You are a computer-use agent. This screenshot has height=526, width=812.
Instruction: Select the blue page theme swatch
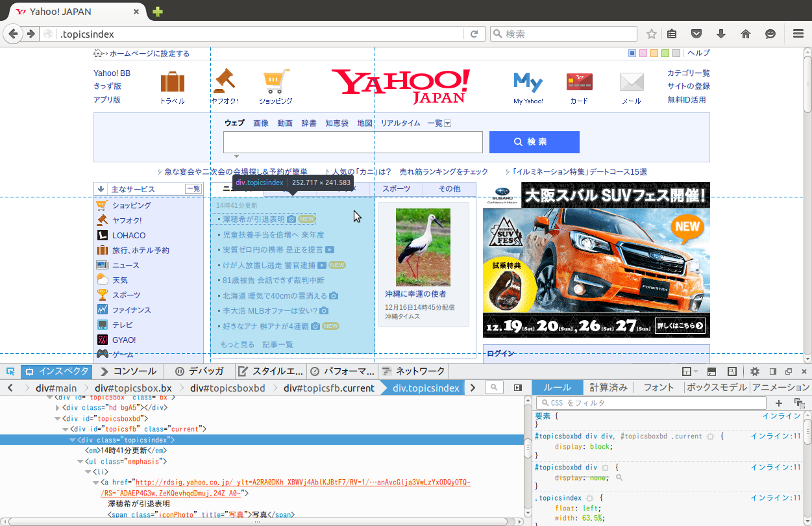(632, 53)
